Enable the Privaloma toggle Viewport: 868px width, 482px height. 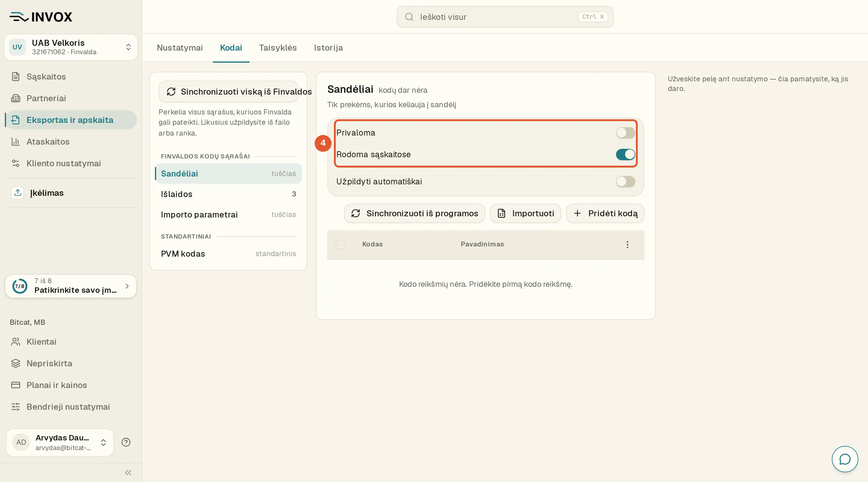tap(625, 133)
